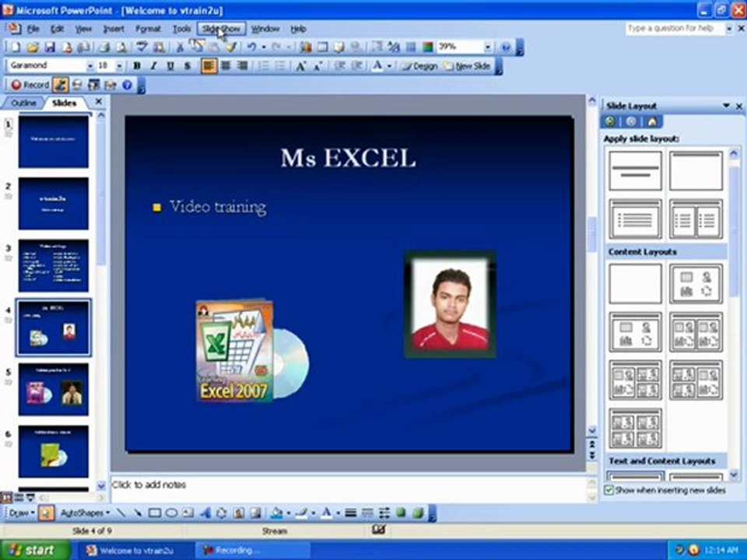Open the Insert menu

coord(114,29)
